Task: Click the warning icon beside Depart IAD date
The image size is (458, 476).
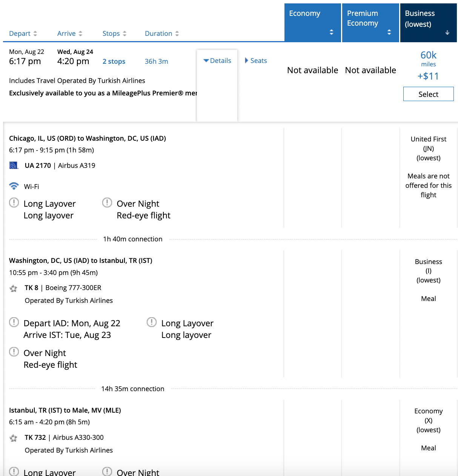Action: click(x=14, y=322)
